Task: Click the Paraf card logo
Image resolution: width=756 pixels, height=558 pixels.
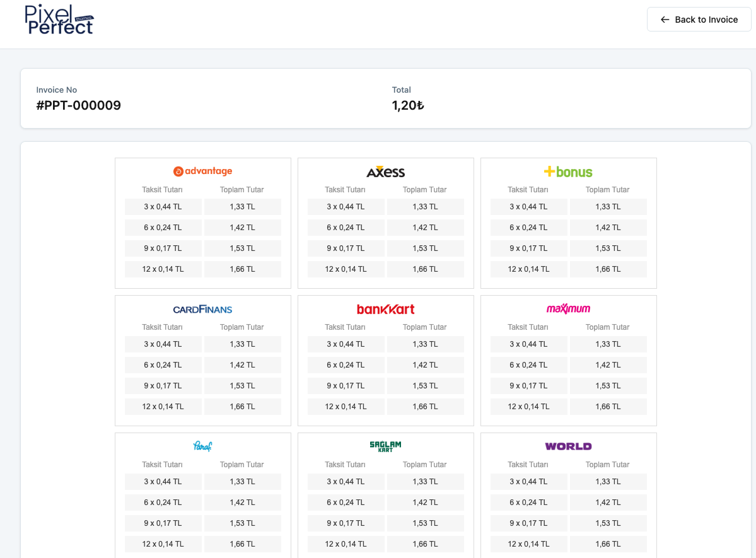Action: [202, 446]
